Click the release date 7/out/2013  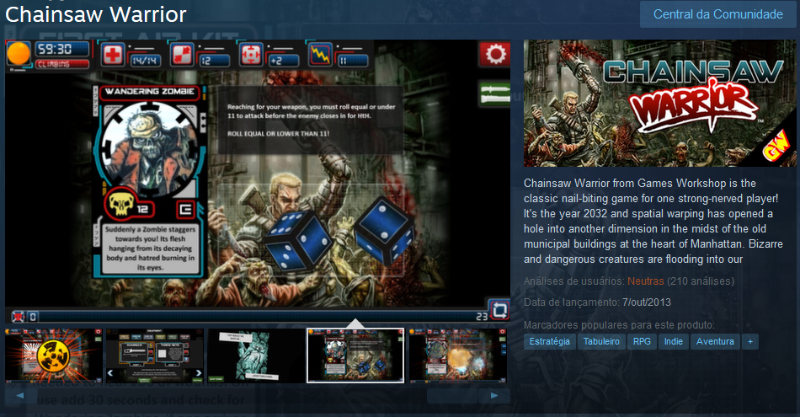coord(646,302)
